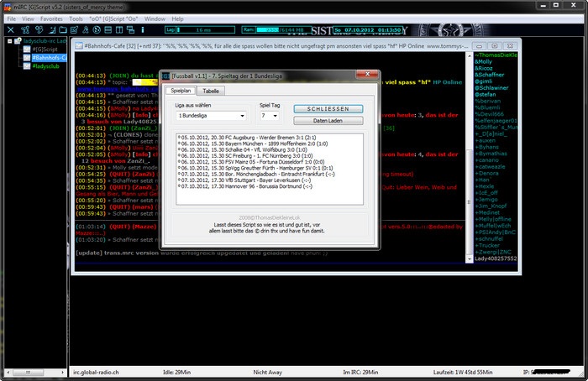Viewport: 588px width, 381px height.
Task: Click the disconnect X icon in toolbar
Action: 10,29
